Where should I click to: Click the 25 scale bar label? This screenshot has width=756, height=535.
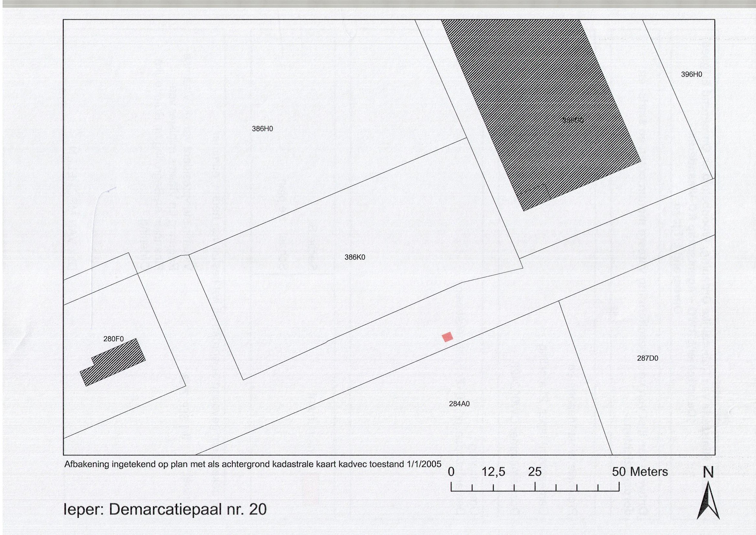[x=535, y=472]
